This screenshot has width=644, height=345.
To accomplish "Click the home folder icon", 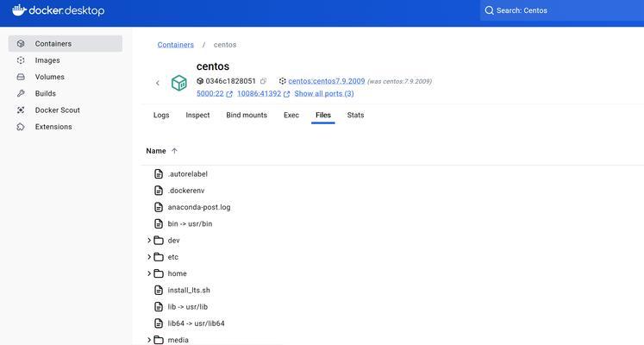I will tap(159, 273).
